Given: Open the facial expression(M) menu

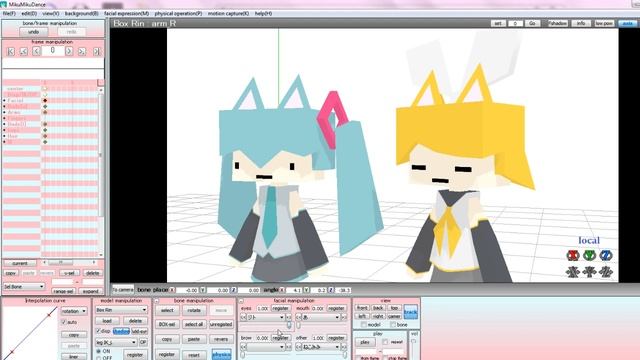Looking at the screenshot, I should [x=127, y=13].
